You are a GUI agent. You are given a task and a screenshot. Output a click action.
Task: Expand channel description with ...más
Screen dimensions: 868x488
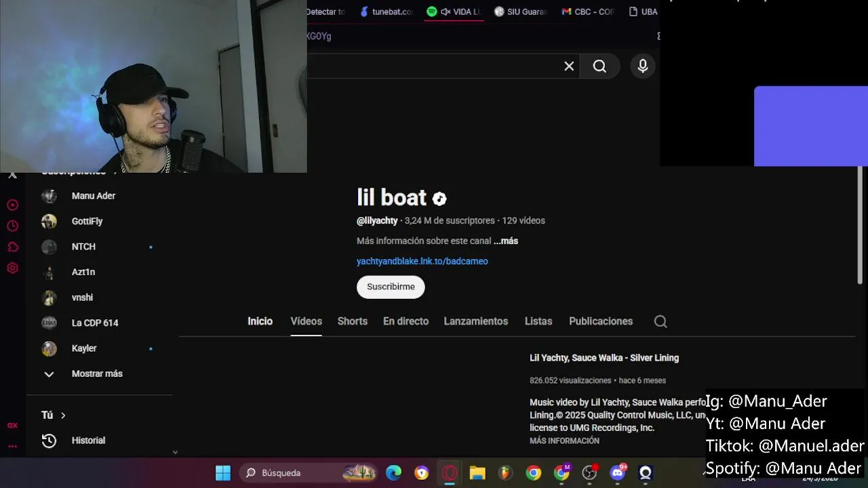[506, 241]
